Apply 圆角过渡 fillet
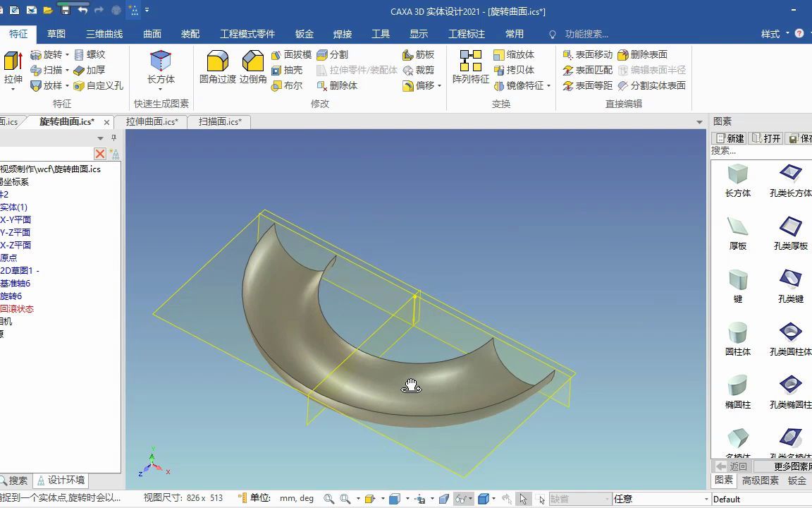Viewport: 812px width, 508px height. click(218, 68)
